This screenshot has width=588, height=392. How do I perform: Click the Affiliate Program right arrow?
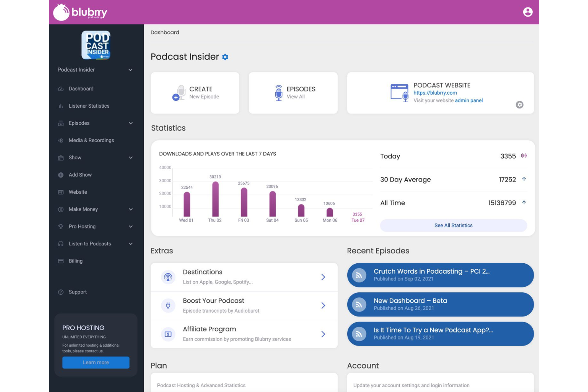point(323,334)
